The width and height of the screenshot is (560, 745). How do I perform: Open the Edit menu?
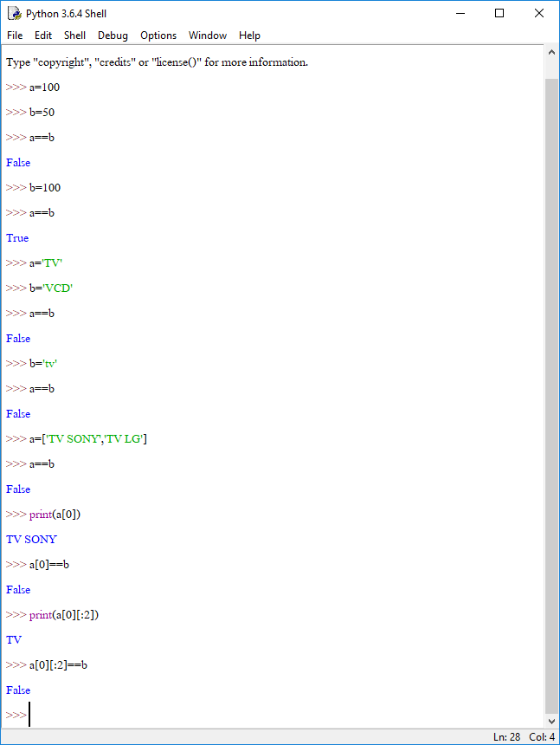pyautogui.click(x=43, y=36)
